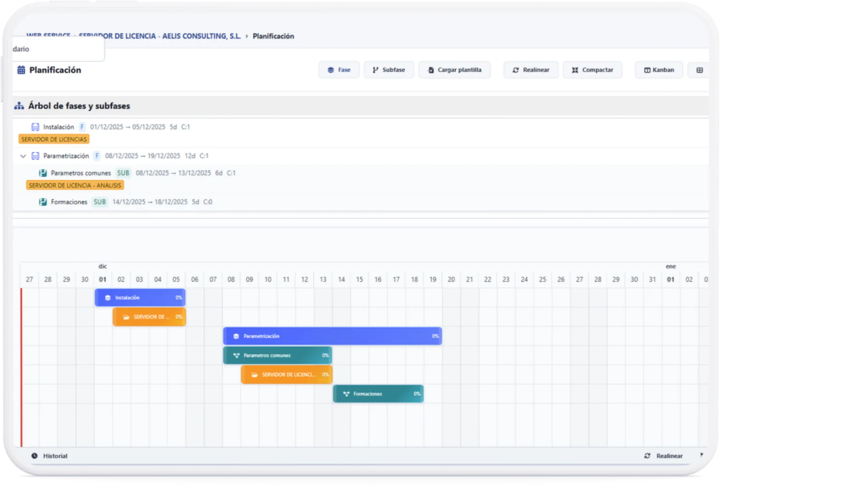868x488 pixels.
Task: Click the Cargar plantilla template icon
Action: (x=431, y=70)
